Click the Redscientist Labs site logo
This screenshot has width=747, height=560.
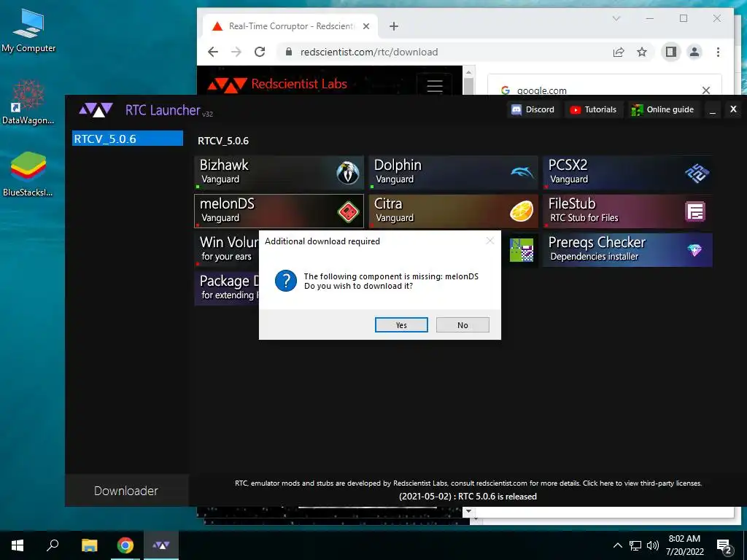click(277, 85)
